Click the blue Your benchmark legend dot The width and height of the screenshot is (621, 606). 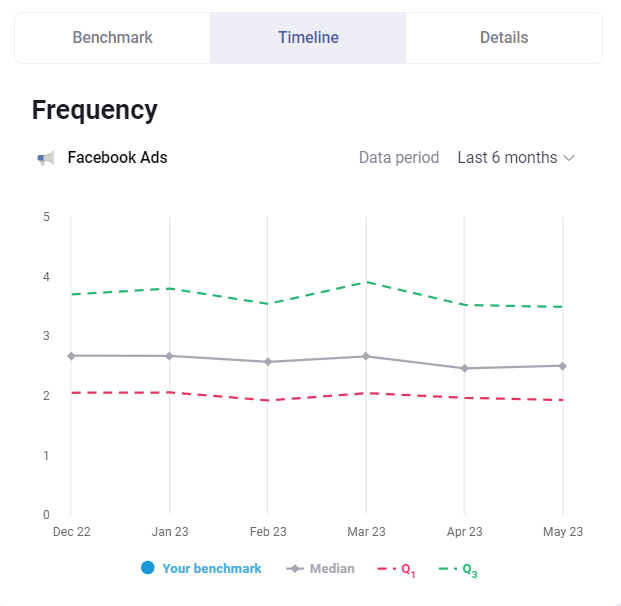click(148, 568)
